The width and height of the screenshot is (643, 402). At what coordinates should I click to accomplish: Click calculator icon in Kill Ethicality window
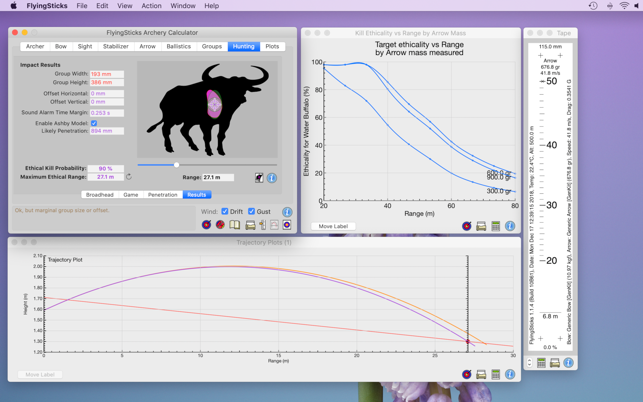[x=495, y=226]
